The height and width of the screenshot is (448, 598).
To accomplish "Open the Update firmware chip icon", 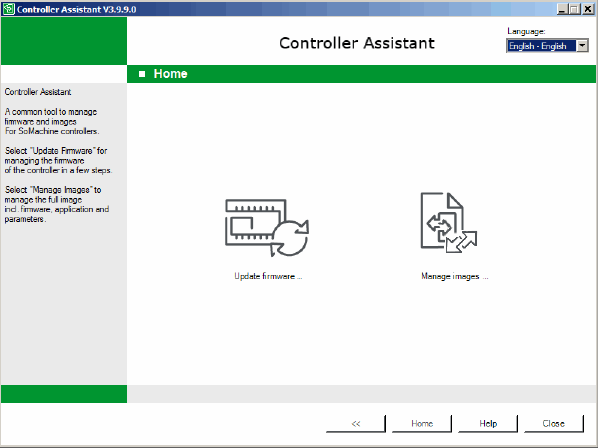I will [x=267, y=228].
